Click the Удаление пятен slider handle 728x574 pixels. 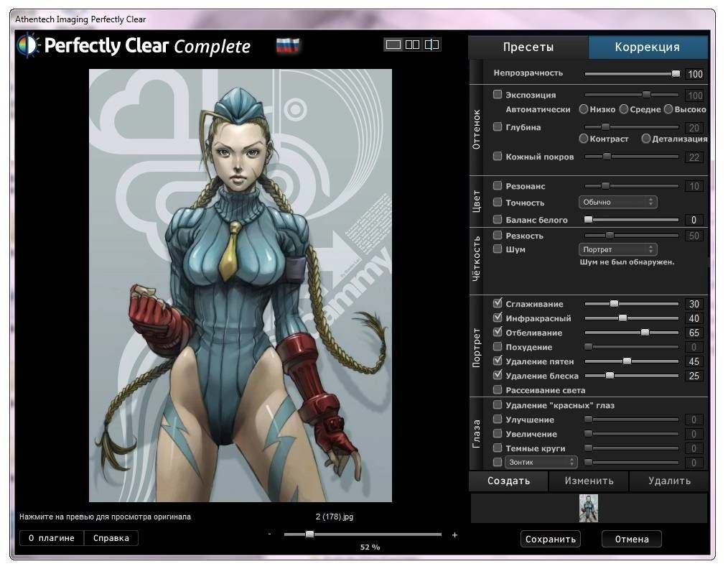click(x=627, y=361)
